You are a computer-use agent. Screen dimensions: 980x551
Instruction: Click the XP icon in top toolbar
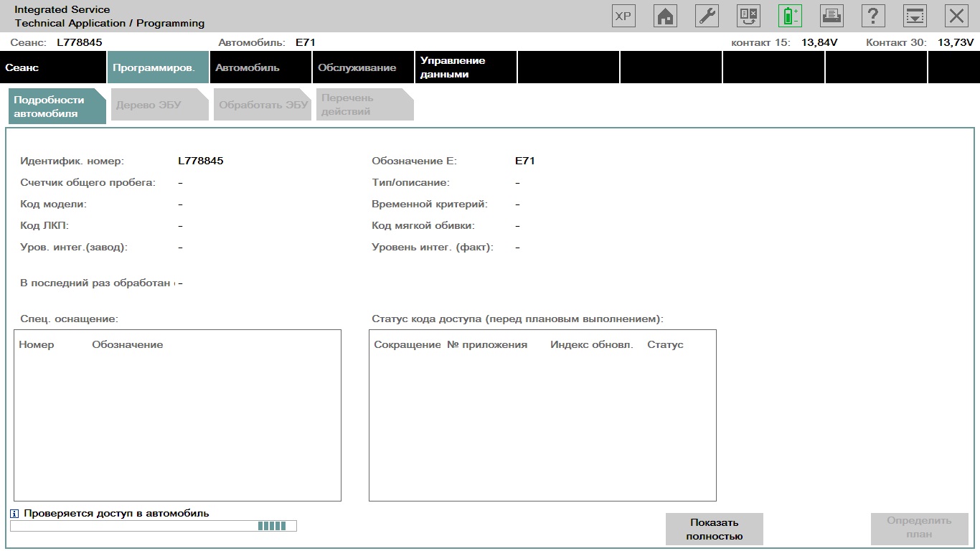click(x=623, y=16)
